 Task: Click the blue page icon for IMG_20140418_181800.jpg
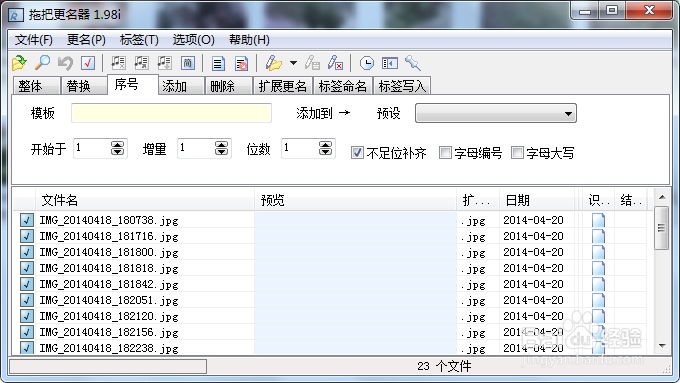598,252
